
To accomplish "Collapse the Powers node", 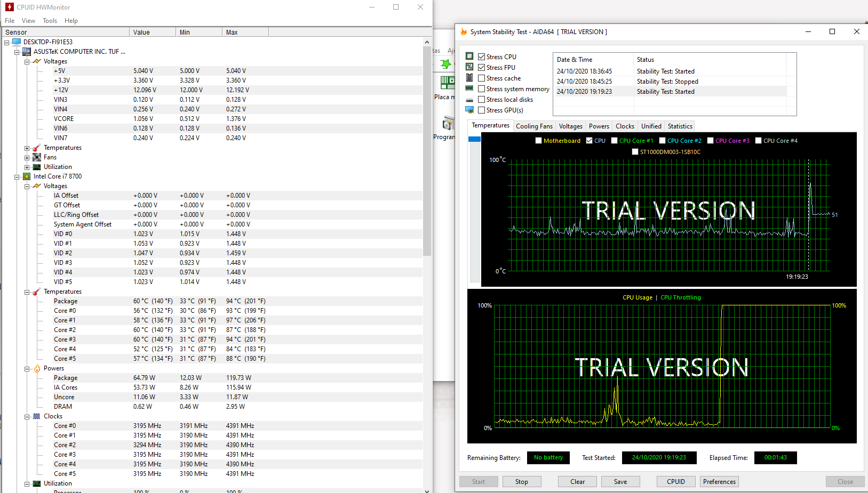I will point(27,368).
